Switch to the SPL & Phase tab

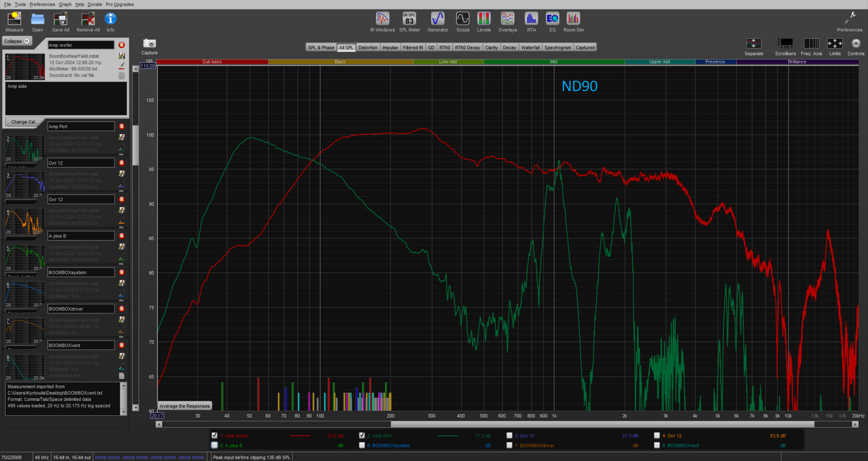(321, 48)
